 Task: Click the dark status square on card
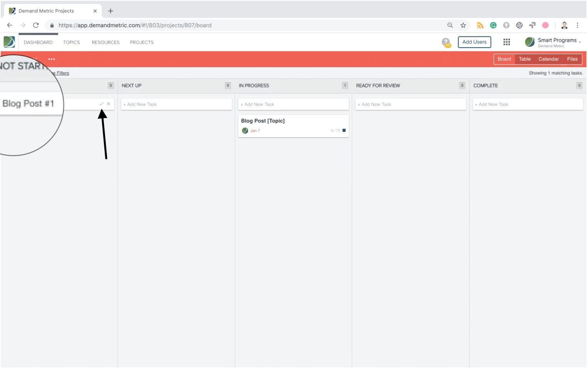pyautogui.click(x=344, y=130)
